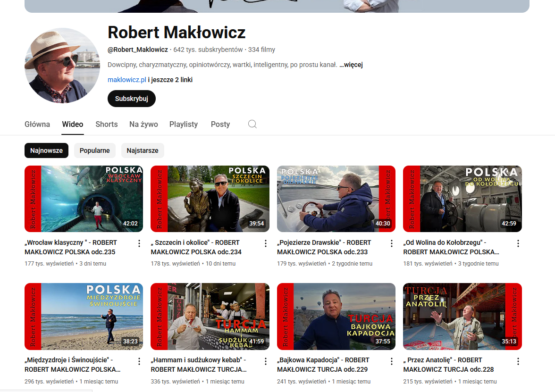Screen dimensions: 555x392
Task: Open three-dot menu for Przez Anatolię video
Action: pos(518,361)
